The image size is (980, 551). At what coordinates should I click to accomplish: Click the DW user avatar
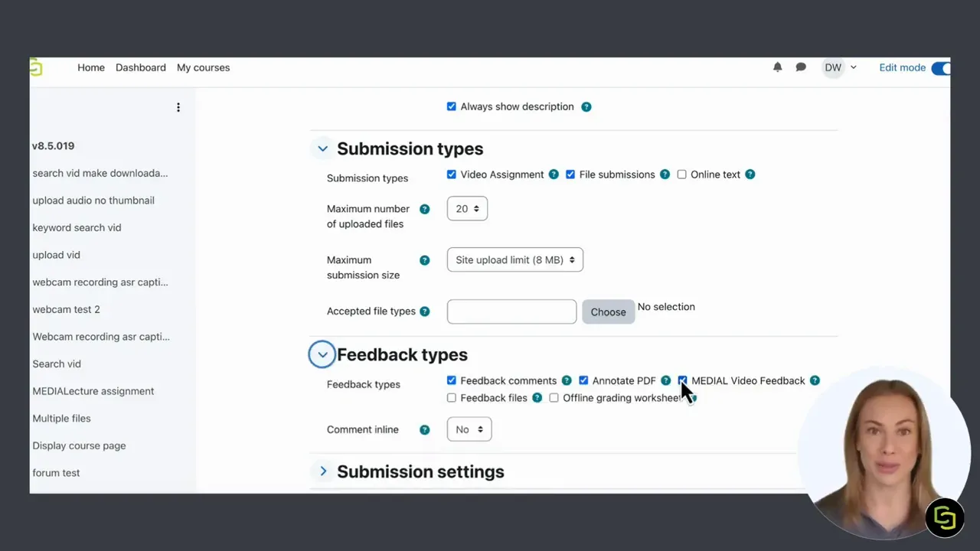point(833,67)
